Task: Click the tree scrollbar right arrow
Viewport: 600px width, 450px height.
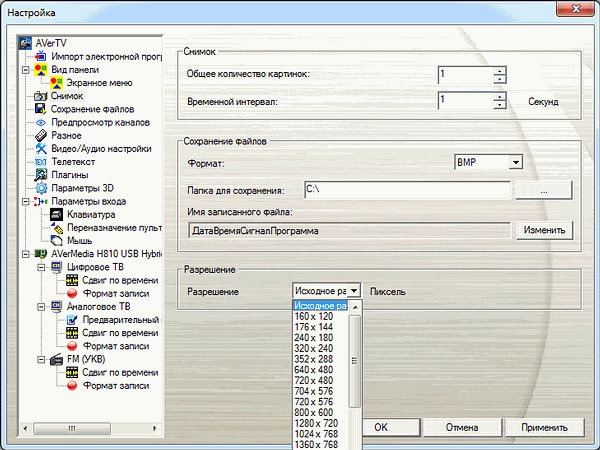Action: (x=155, y=428)
